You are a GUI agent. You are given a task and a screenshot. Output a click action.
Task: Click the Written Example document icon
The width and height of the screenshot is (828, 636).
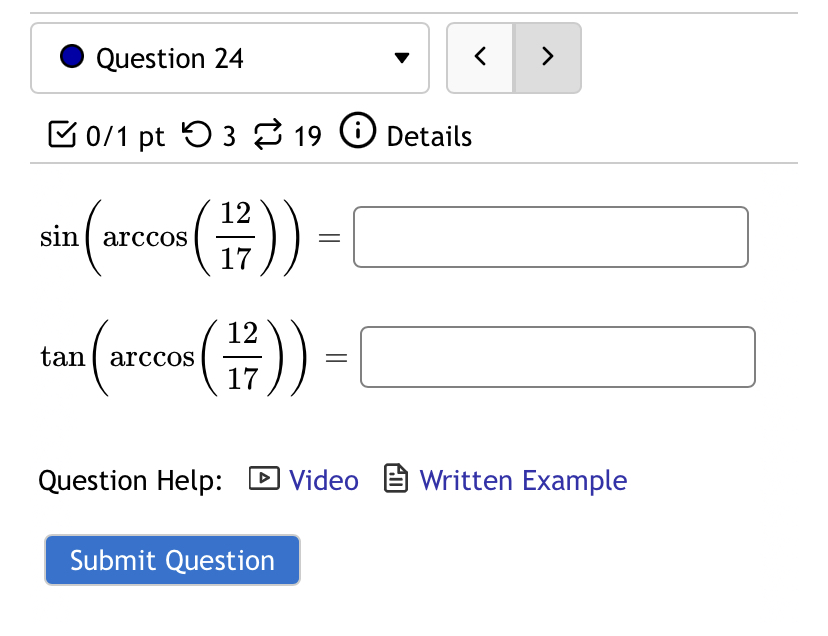pyautogui.click(x=396, y=479)
